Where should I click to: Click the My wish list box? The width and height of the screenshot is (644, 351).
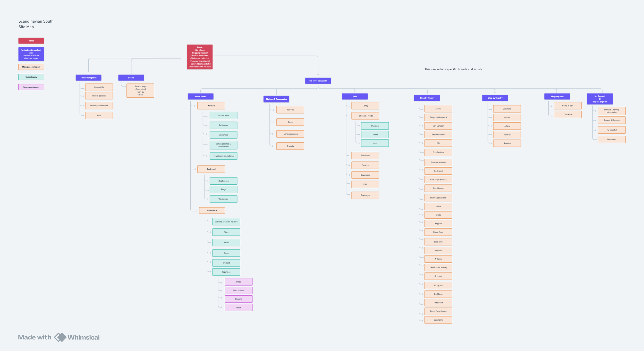(612, 130)
